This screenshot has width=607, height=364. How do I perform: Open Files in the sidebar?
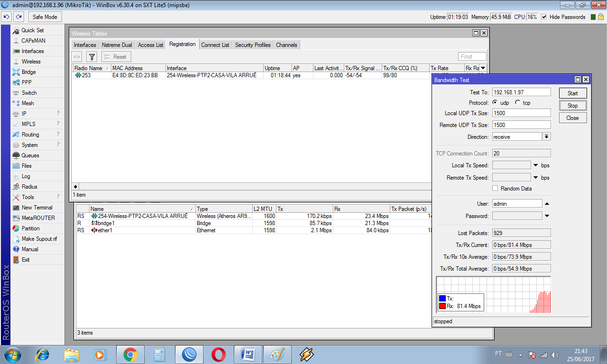click(27, 166)
